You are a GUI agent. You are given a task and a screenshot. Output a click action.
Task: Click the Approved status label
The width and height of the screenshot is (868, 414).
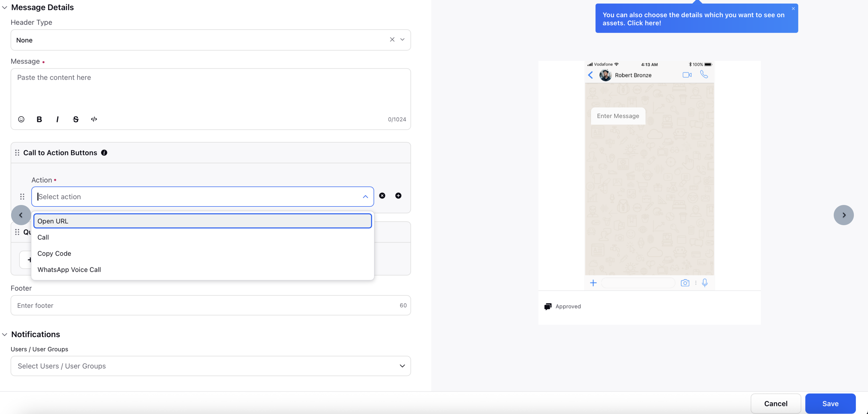click(x=568, y=306)
